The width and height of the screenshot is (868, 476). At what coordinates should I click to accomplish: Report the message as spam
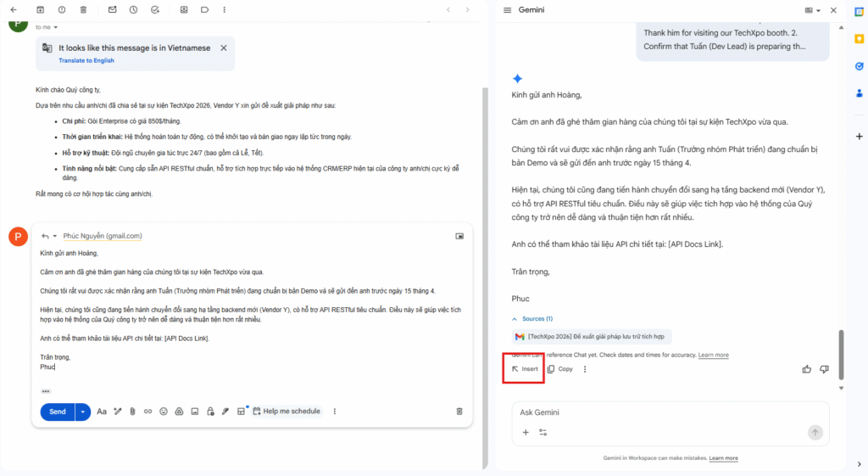(62, 9)
